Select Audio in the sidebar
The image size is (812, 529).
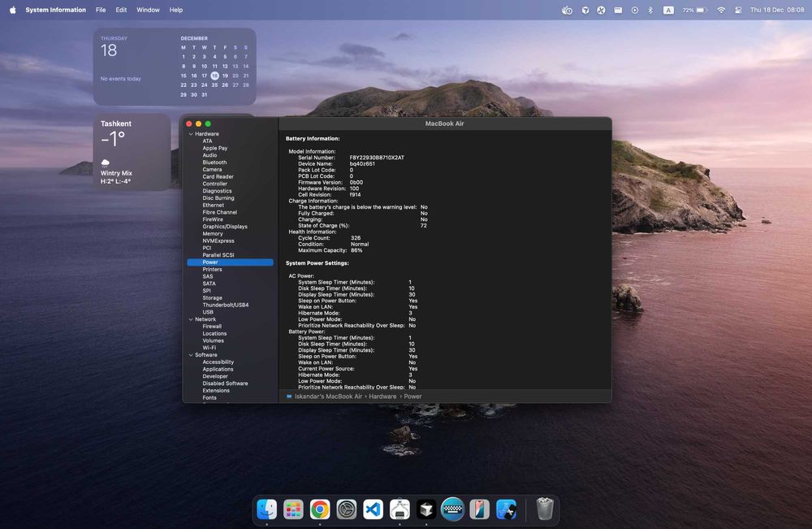click(x=209, y=155)
